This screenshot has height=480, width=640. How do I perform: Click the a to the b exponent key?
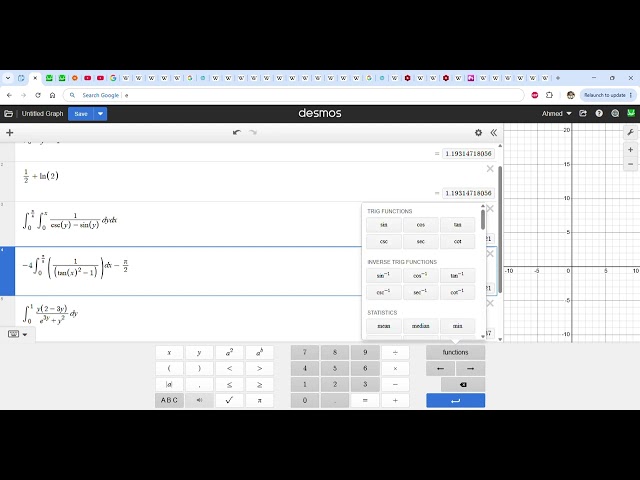coord(259,352)
